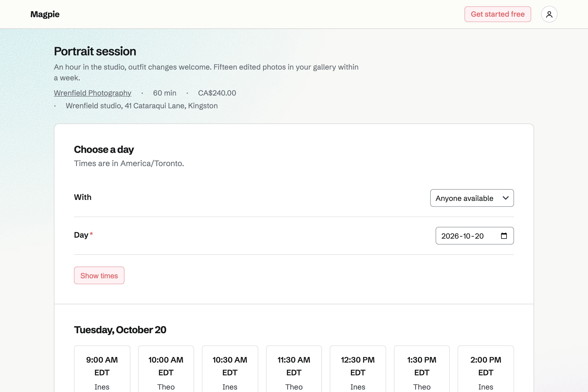Click the Show times button
Image resolution: width=588 pixels, height=392 pixels.
point(99,275)
